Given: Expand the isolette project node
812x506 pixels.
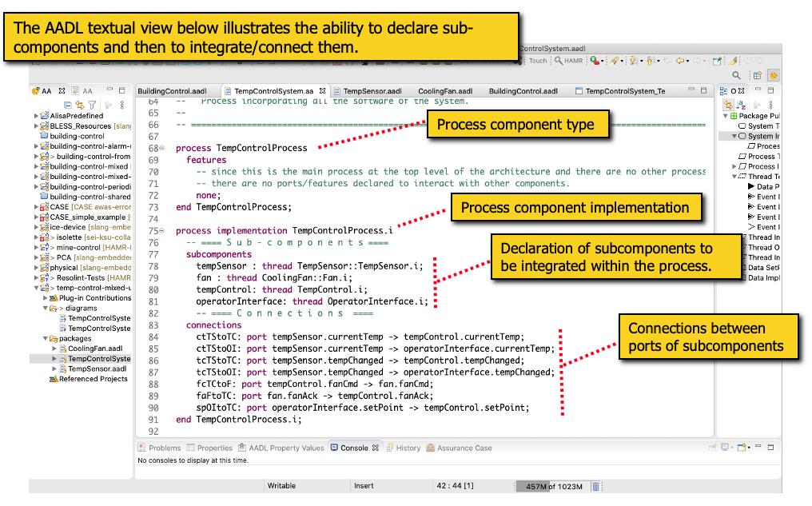Looking at the screenshot, I should coord(37,237).
